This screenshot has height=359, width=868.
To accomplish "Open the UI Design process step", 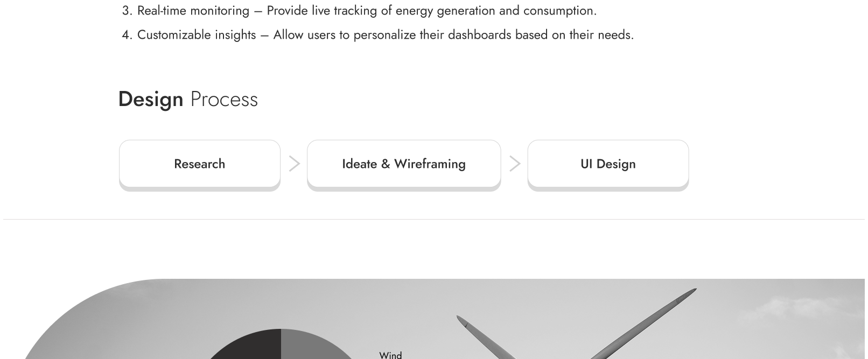I will point(608,164).
